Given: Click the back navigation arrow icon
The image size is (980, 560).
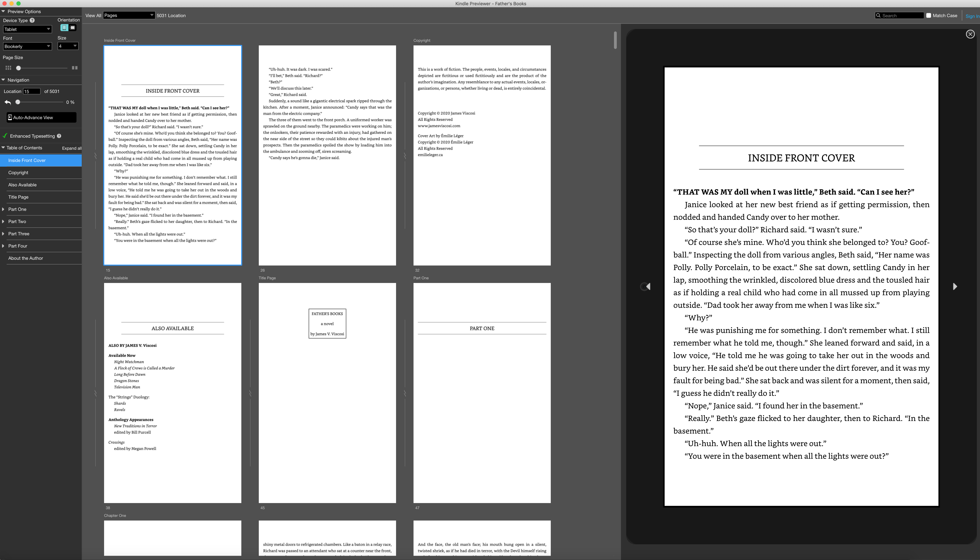Looking at the screenshot, I should click(8, 102).
